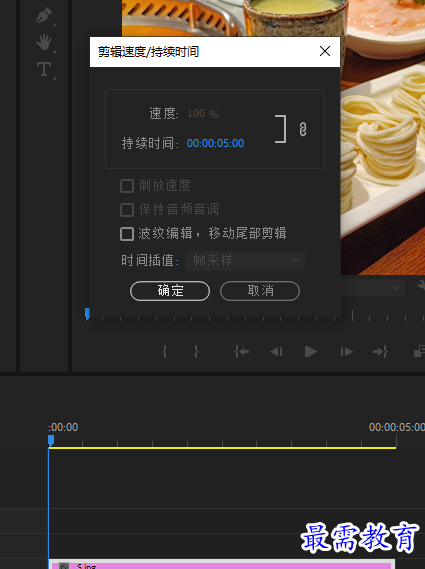Select the Hand tool

pyautogui.click(x=44, y=42)
